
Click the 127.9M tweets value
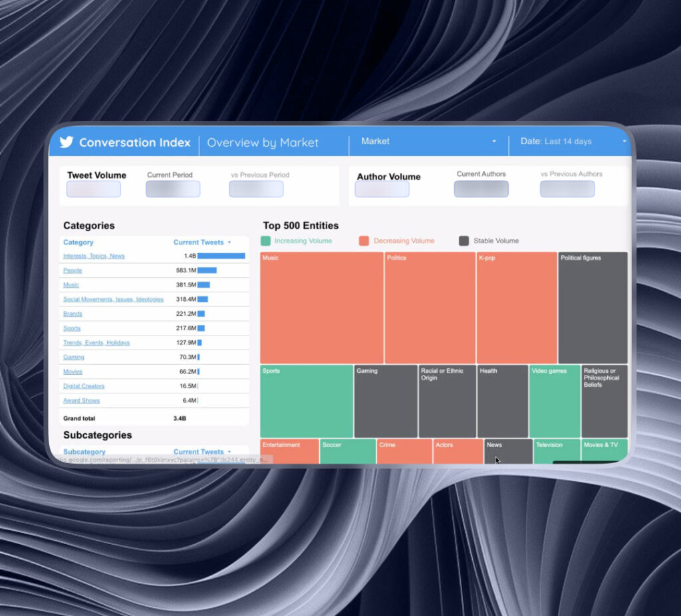coord(186,342)
